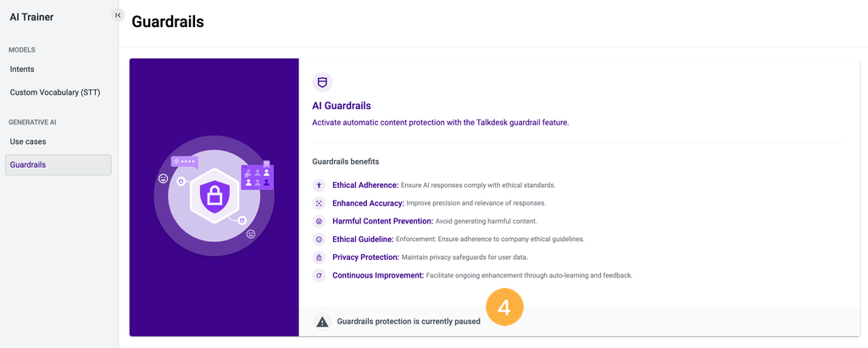Click the Harmful Content Prevention icon
The width and height of the screenshot is (868, 348).
[319, 221]
